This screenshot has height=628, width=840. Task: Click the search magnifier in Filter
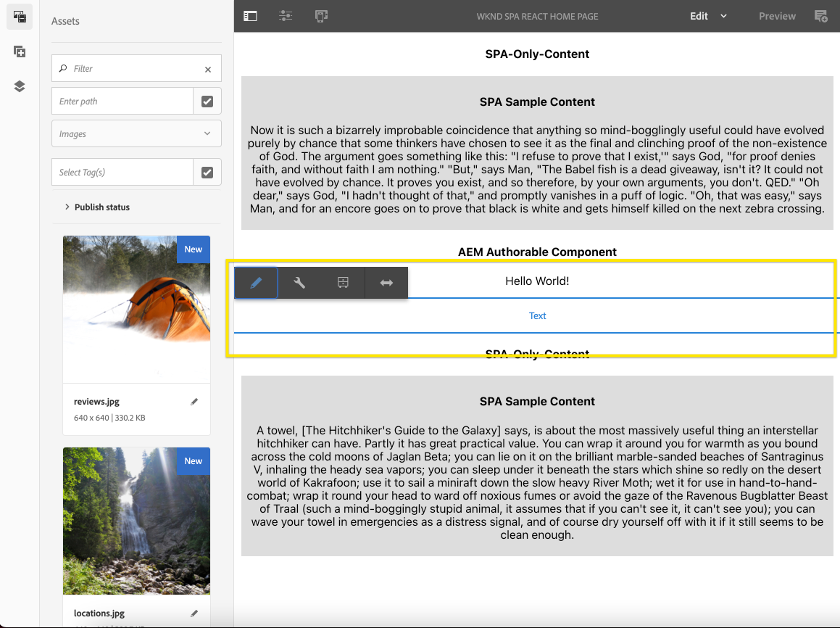tap(63, 68)
